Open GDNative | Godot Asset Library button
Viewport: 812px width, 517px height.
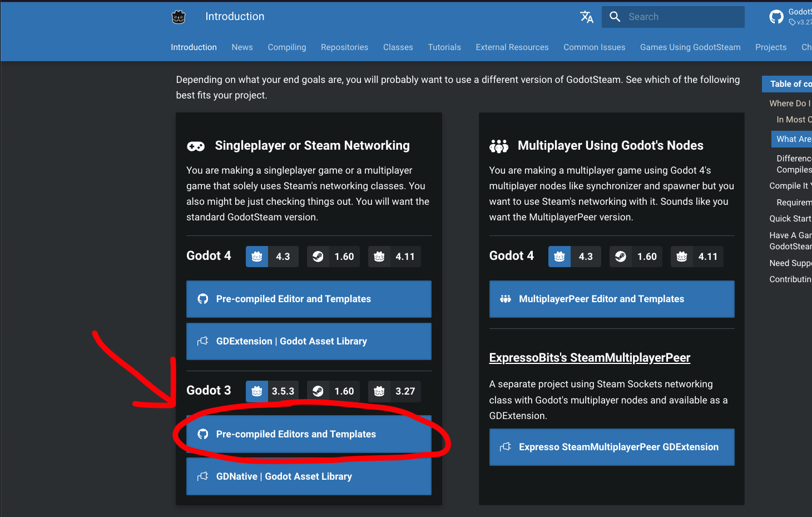point(309,476)
